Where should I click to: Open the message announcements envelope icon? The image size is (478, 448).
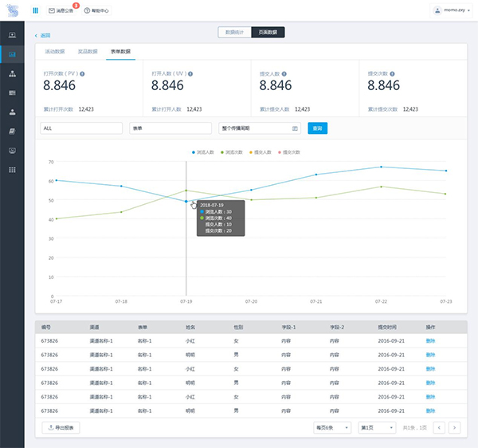coord(52,10)
